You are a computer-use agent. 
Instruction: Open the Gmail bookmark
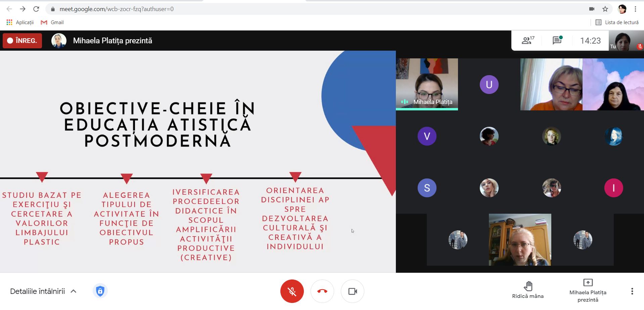(52, 22)
